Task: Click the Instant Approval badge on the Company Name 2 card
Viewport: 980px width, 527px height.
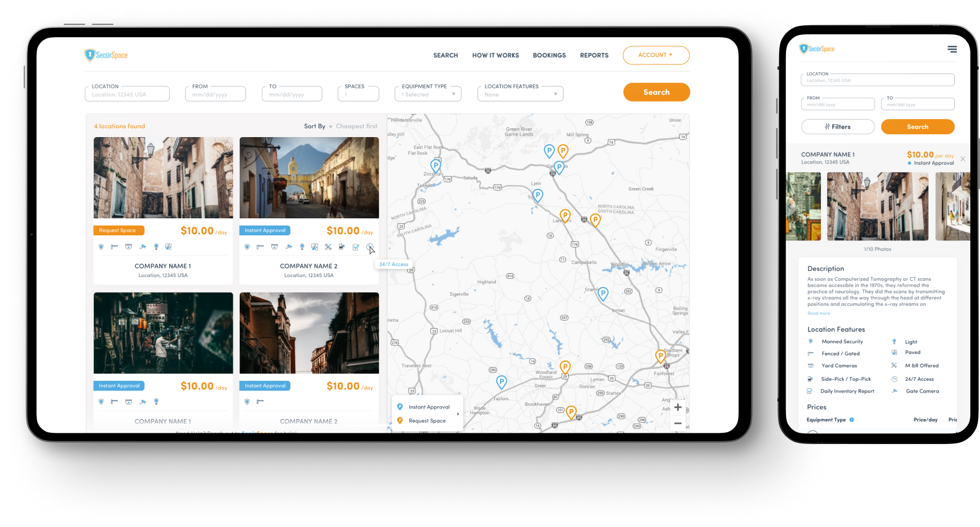Action: [x=265, y=230]
